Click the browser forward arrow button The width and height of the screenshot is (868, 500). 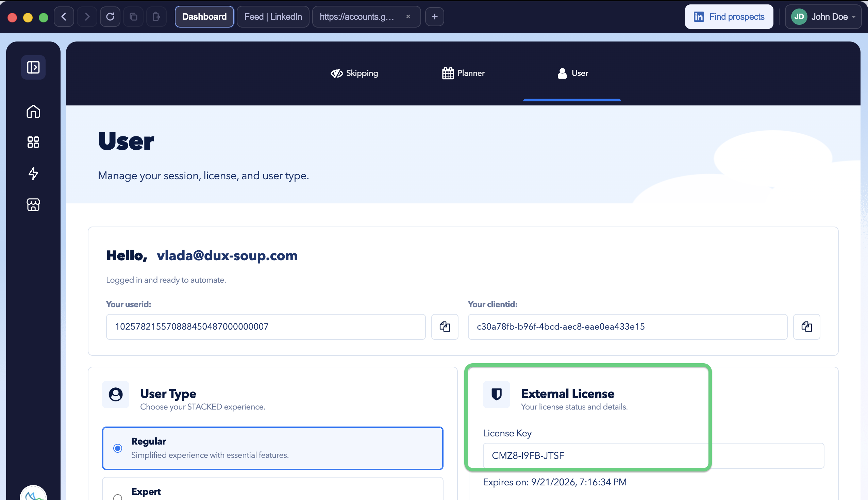[87, 16]
